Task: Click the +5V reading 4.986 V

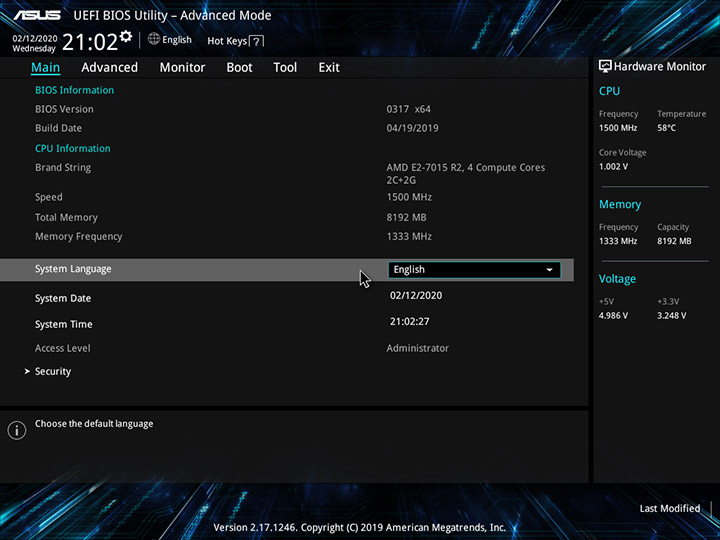Action: tap(613, 315)
